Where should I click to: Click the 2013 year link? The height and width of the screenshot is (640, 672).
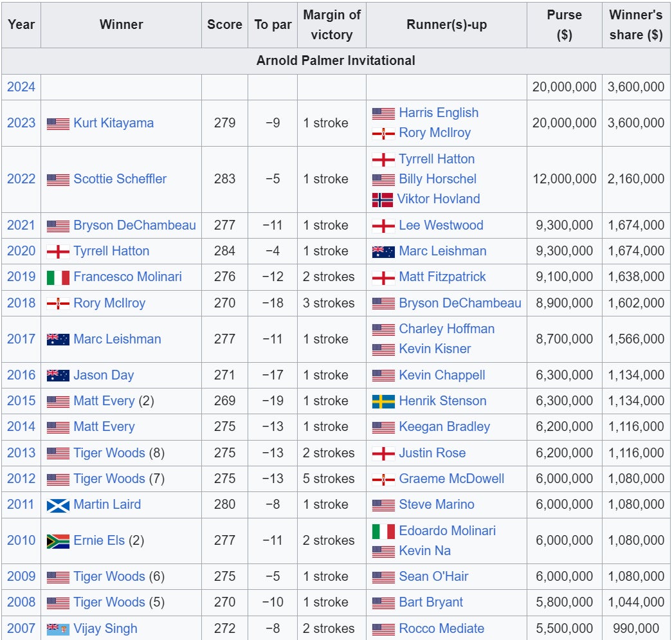(x=21, y=453)
